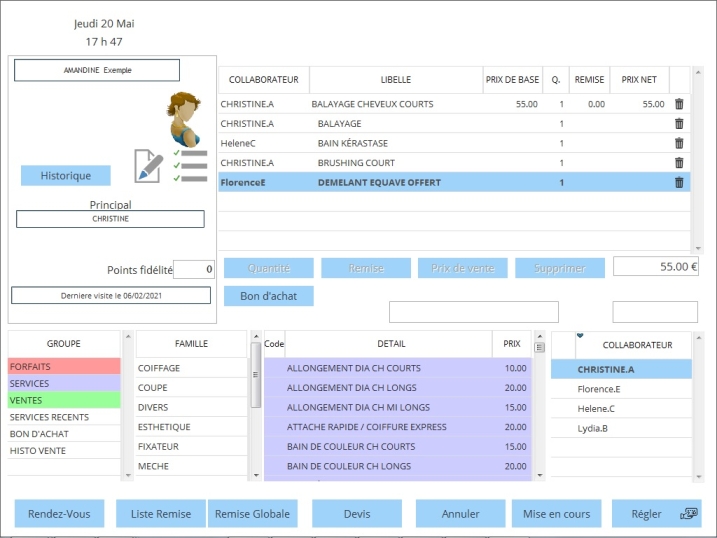Click the Points fidélité input field
The height and width of the screenshot is (538, 717).
pyautogui.click(x=194, y=269)
